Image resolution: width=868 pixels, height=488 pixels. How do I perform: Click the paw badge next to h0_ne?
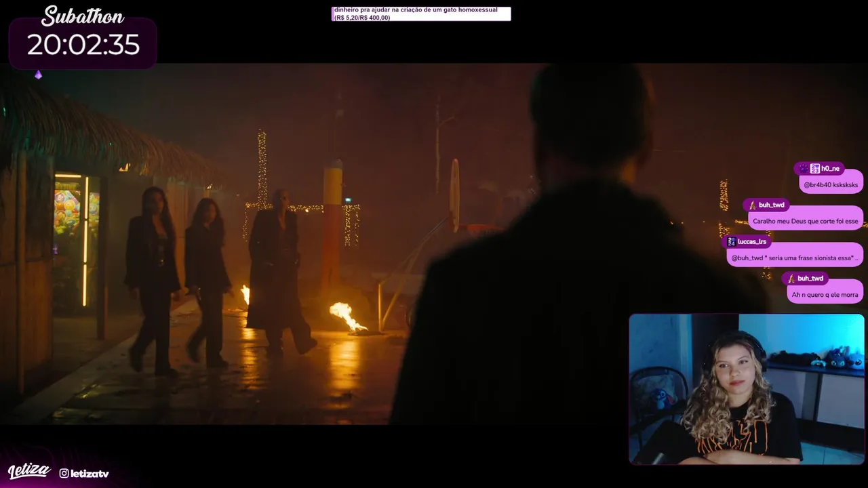(x=804, y=169)
